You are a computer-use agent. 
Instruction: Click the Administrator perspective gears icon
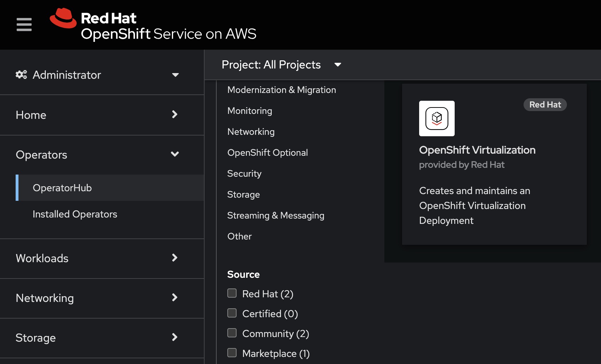point(21,75)
